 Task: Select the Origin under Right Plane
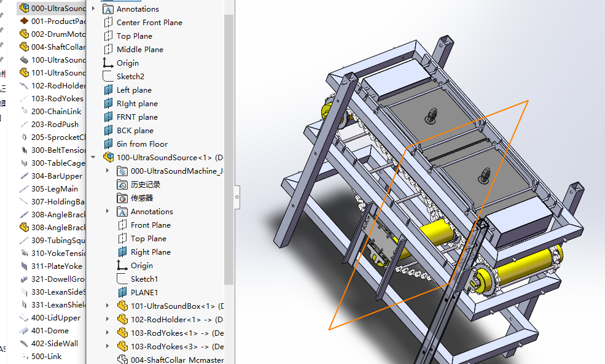pos(142,265)
